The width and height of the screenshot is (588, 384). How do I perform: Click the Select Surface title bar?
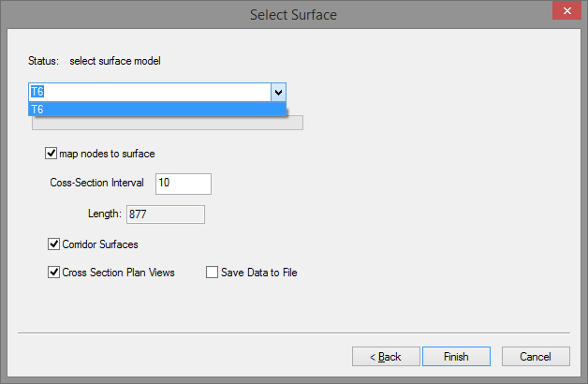[x=293, y=15]
